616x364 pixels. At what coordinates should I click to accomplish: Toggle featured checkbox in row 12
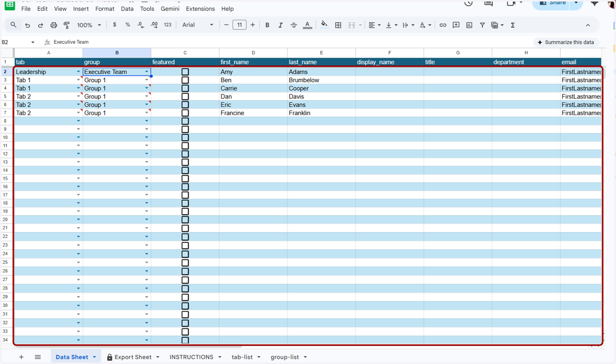coord(185,154)
